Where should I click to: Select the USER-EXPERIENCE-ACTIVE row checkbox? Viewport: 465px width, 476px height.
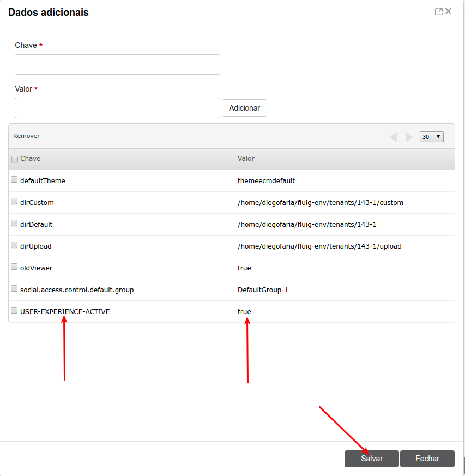point(14,310)
